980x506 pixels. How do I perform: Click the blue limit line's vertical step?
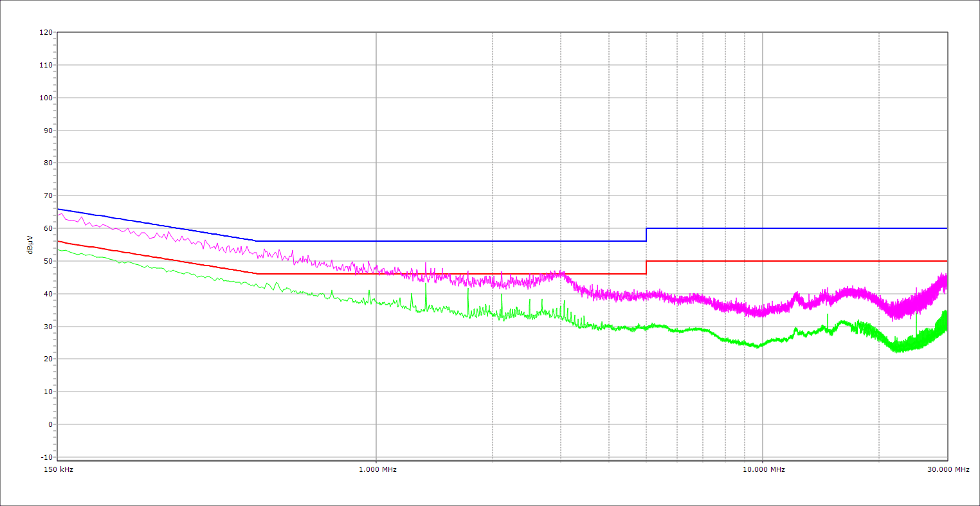tap(646, 235)
